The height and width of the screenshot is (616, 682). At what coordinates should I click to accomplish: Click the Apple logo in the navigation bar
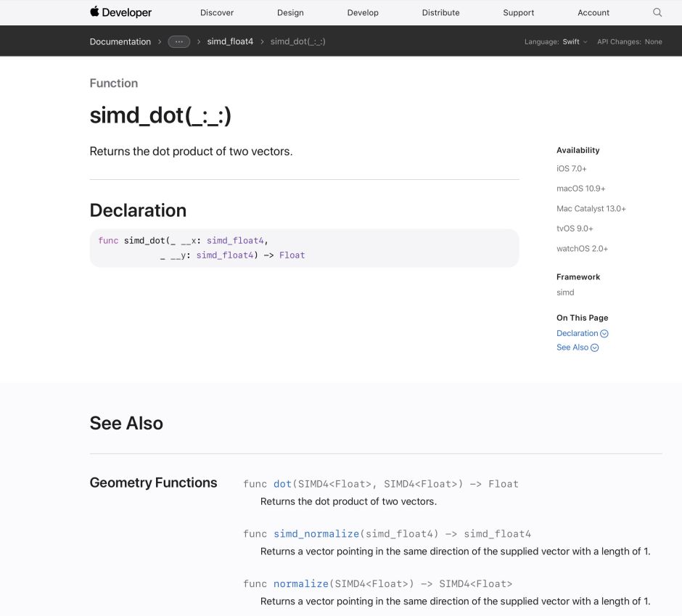93,12
